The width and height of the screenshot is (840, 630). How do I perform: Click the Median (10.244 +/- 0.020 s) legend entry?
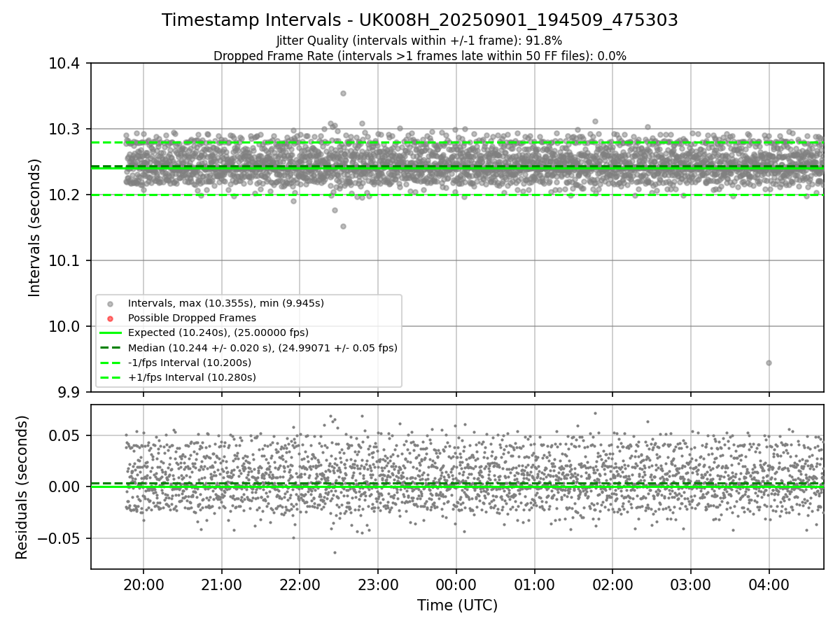[x=262, y=347]
